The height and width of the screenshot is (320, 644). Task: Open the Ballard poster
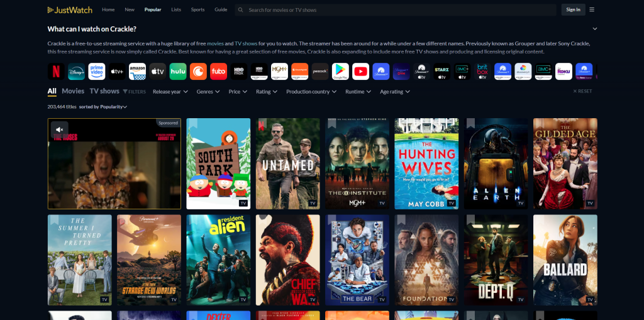coord(565,260)
